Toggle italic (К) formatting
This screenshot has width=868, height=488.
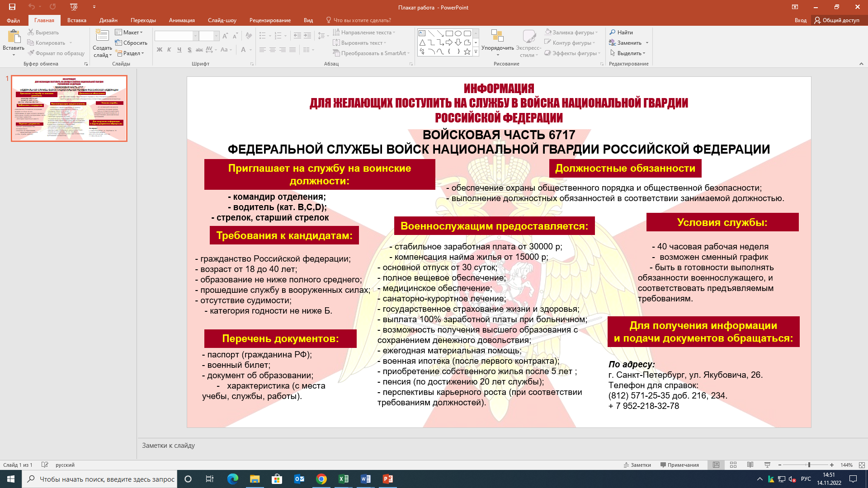[x=169, y=50]
